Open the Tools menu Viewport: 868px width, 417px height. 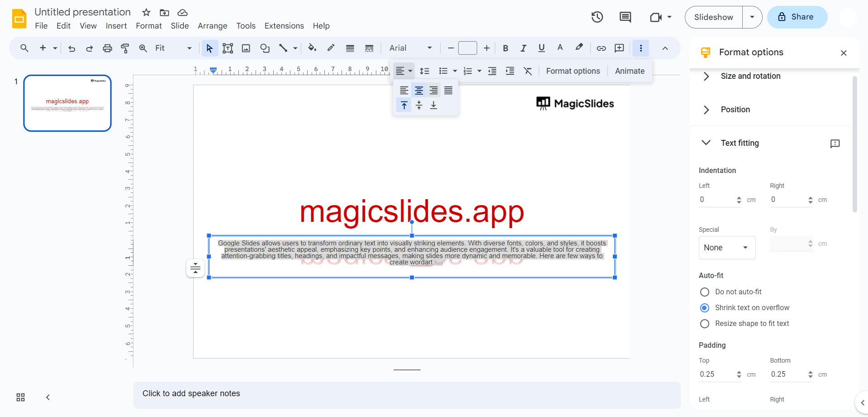246,26
